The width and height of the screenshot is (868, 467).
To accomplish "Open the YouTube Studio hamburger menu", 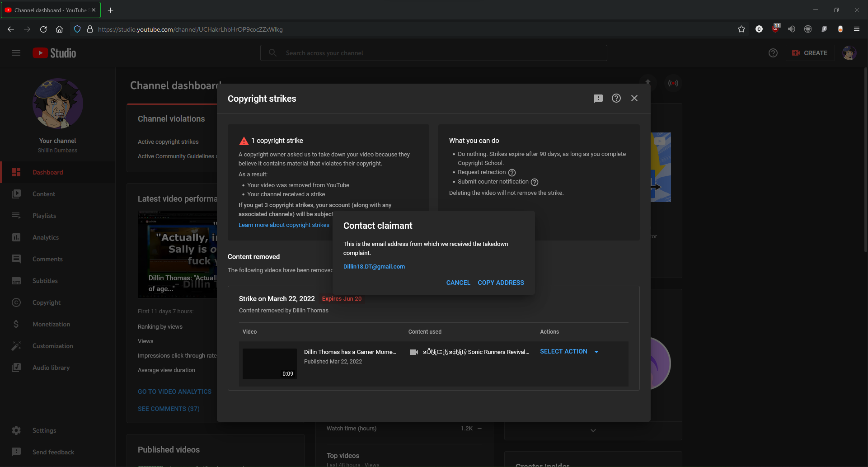I will [16, 53].
